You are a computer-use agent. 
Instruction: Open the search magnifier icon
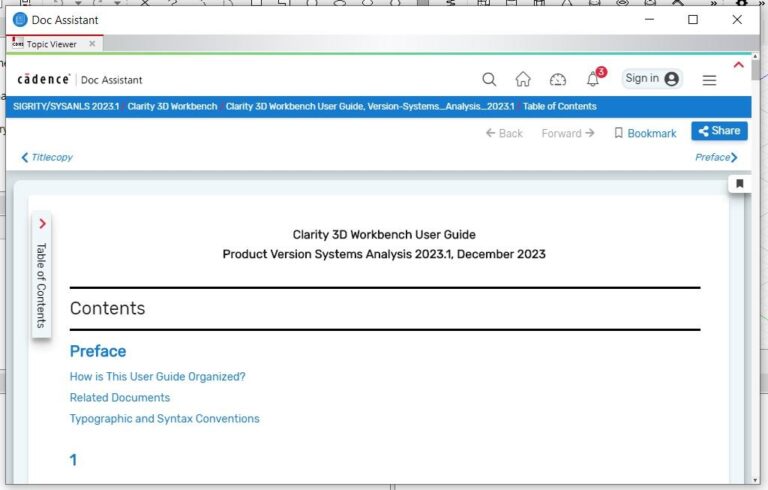tap(489, 79)
